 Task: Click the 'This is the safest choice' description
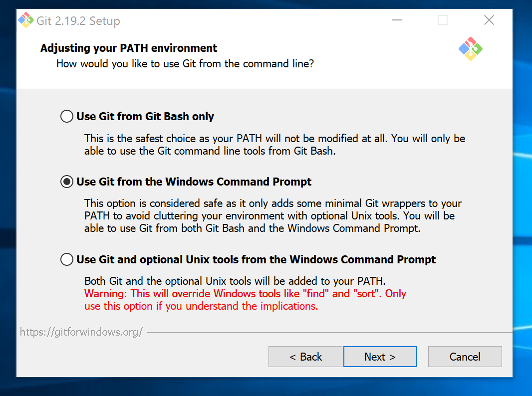click(x=274, y=145)
